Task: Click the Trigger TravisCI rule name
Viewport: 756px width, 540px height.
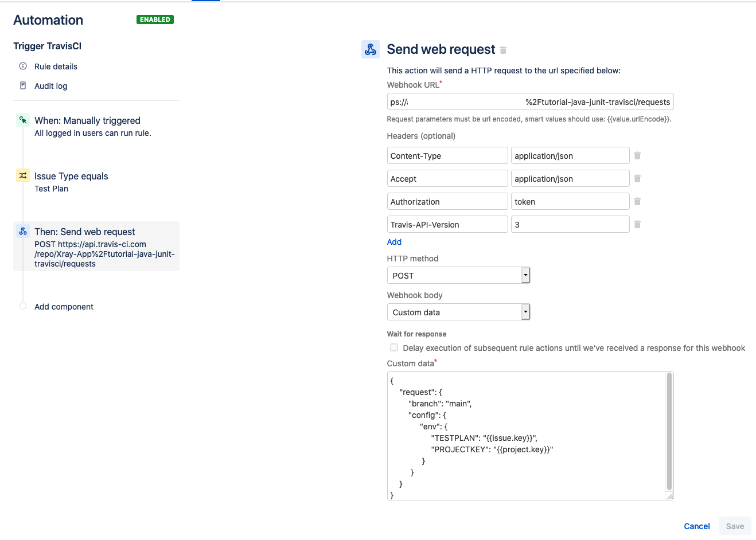Action: point(48,46)
